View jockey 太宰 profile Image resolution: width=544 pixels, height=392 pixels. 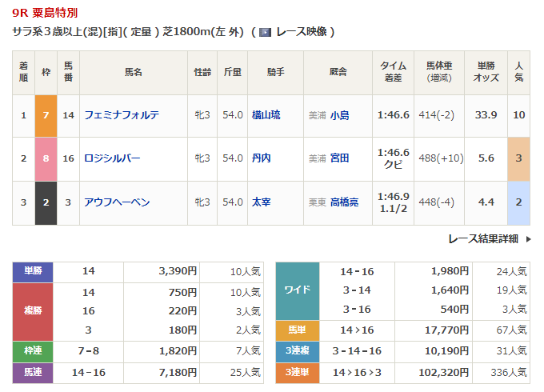tap(261, 202)
